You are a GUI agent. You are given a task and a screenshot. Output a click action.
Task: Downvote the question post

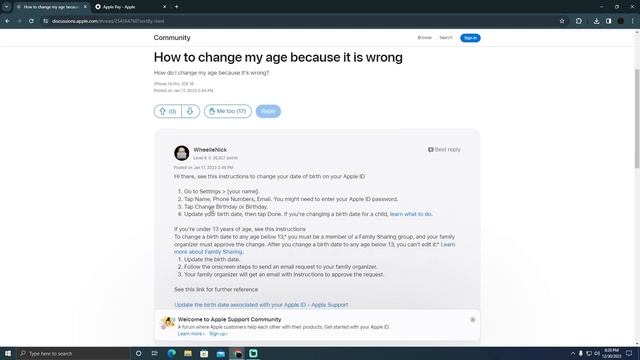coord(190,111)
